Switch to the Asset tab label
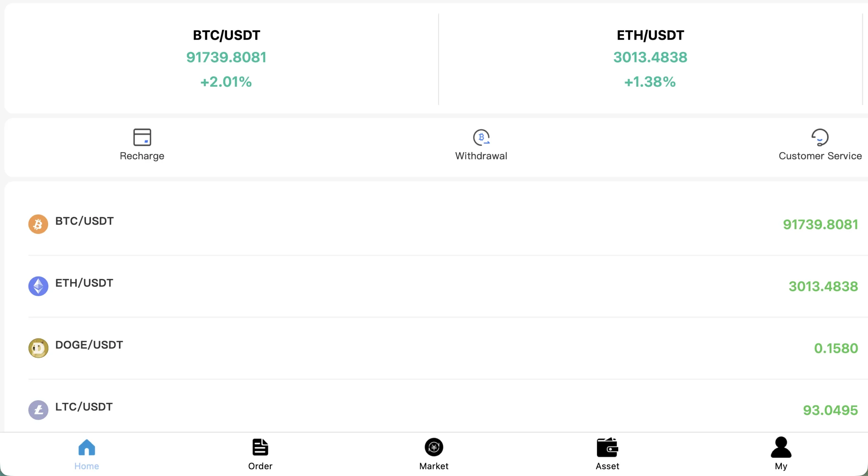 tap(608, 466)
